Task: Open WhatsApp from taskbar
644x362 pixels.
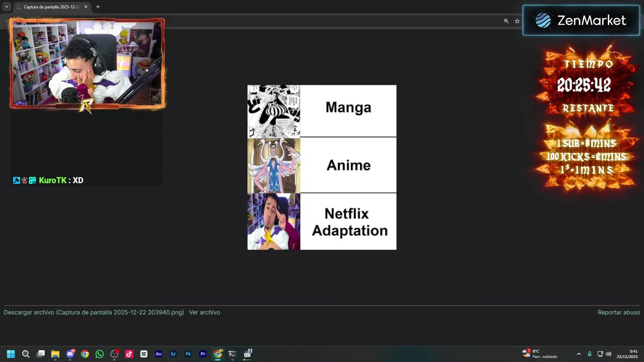Action: point(100,354)
